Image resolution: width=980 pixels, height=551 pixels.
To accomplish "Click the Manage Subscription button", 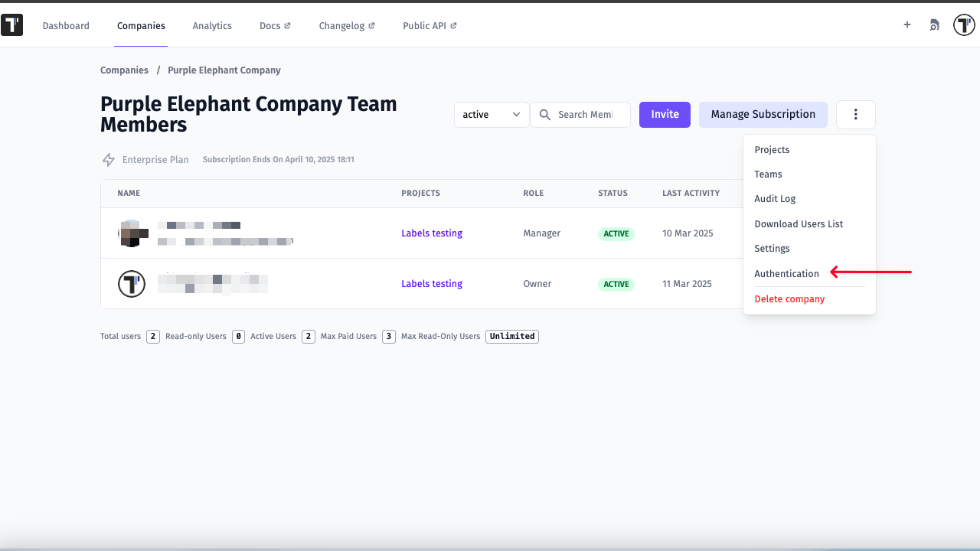I will [x=763, y=115].
